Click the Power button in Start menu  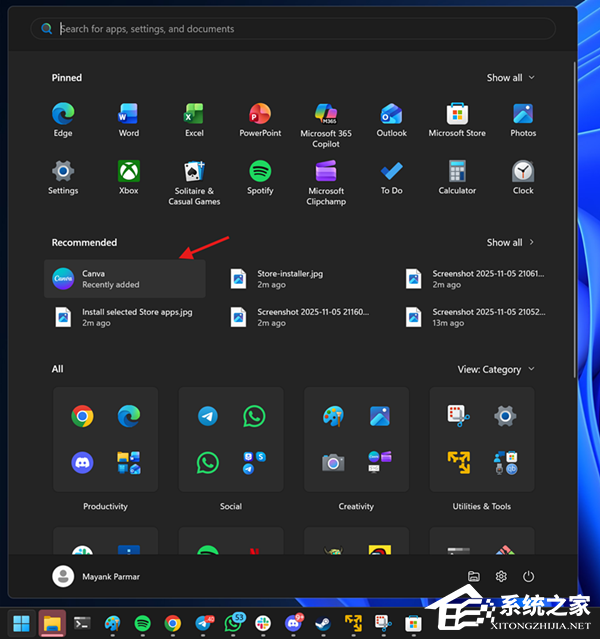point(529,576)
